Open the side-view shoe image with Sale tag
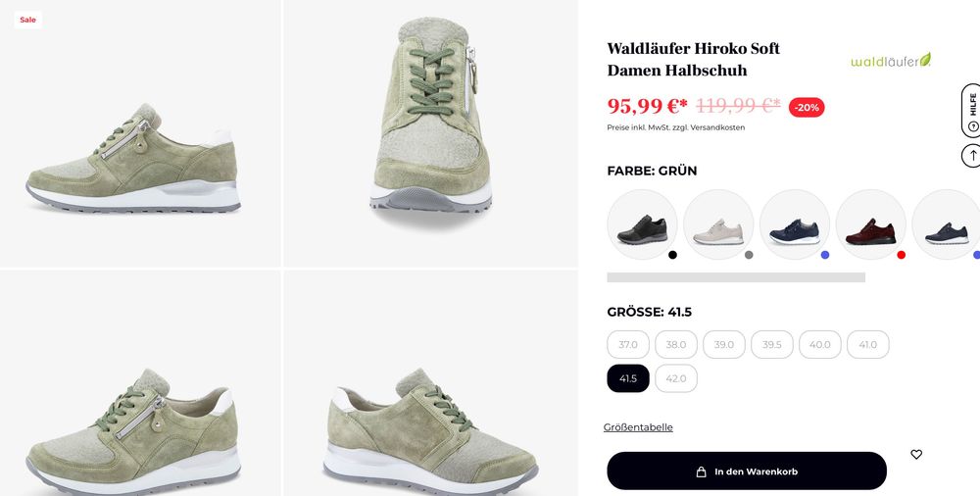Screen dimensions: 980x496 (140, 133)
